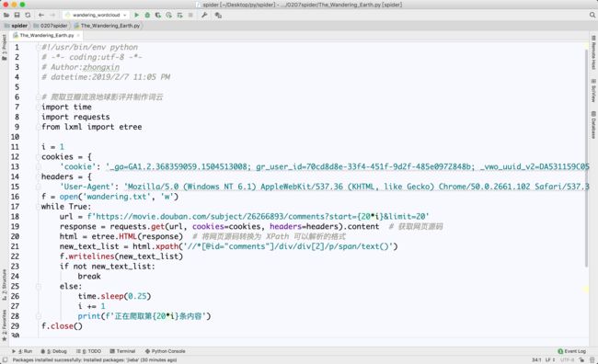Click the time.sleep(0.25) call
The height and width of the screenshot is (364, 598).
[x=114, y=296]
